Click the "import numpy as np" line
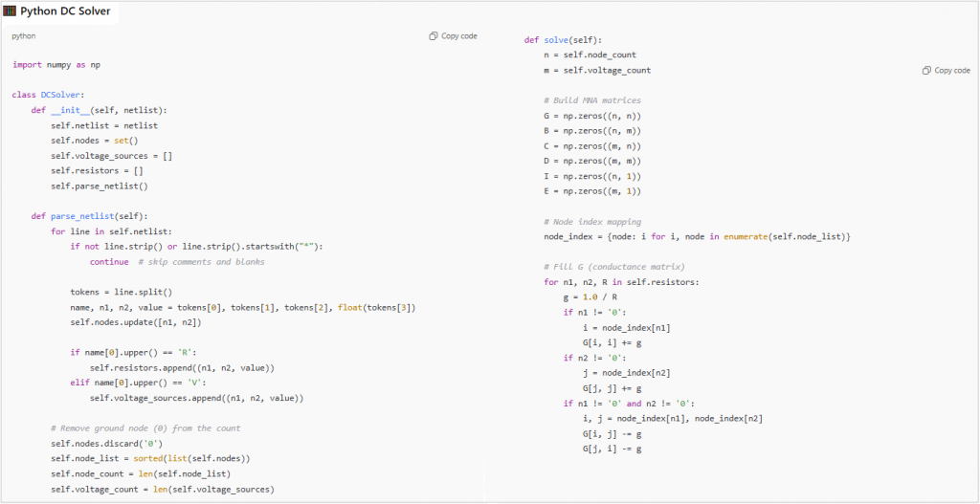 [x=56, y=65]
